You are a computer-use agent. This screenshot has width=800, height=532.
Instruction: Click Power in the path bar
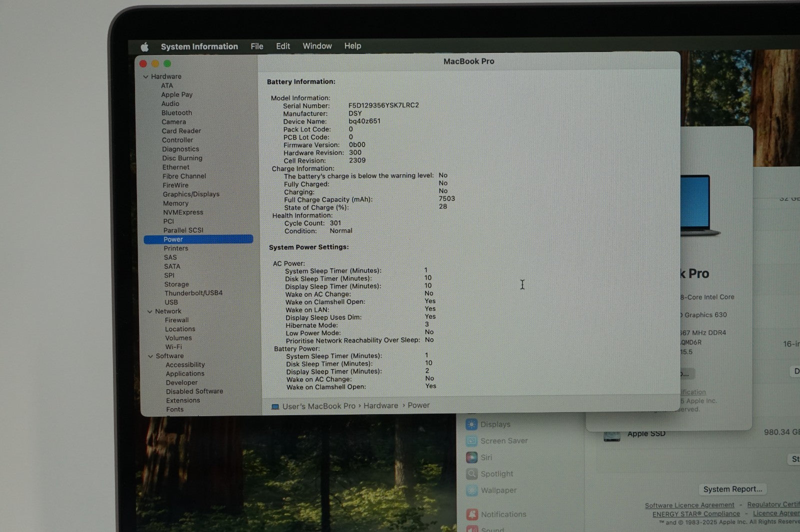418,406
